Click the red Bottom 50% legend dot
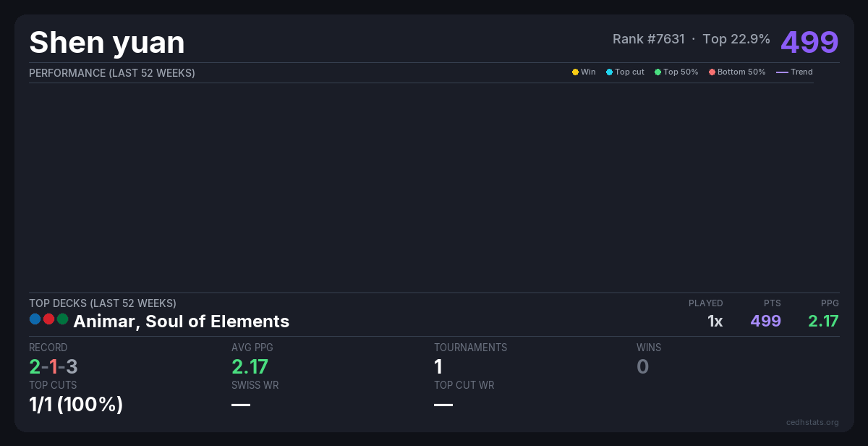The height and width of the screenshot is (446, 868). 712,72
